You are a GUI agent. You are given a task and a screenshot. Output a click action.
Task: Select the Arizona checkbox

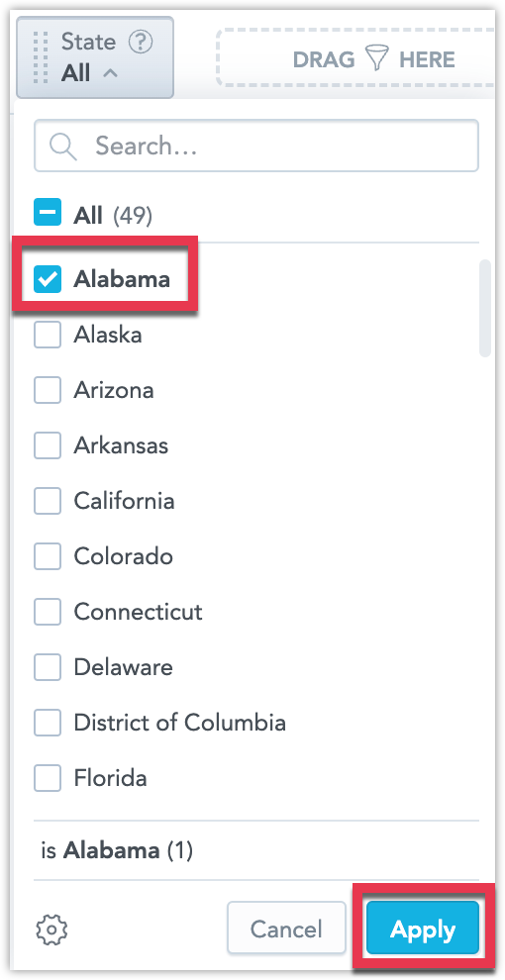48,390
